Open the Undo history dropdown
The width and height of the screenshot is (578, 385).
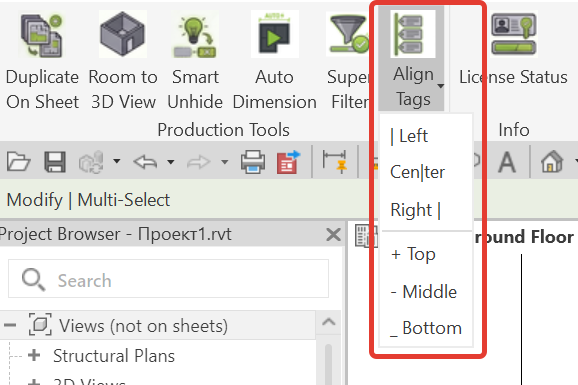[x=170, y=161]
